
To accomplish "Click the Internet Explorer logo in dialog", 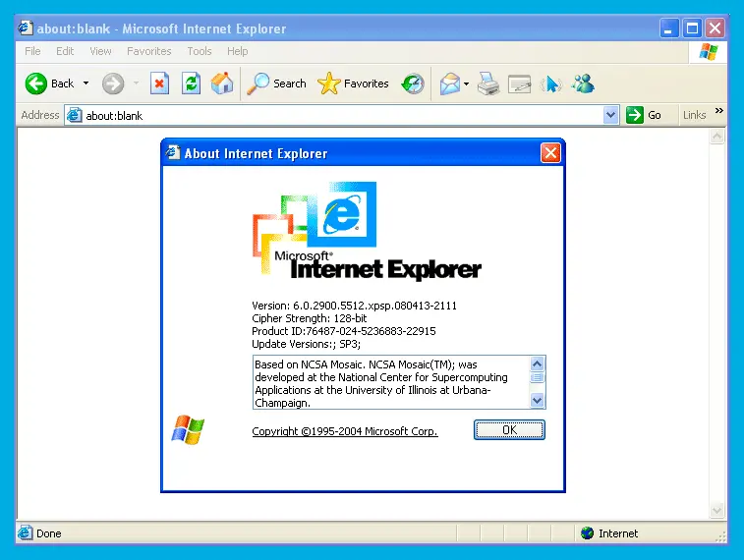I will coord(367,231).
